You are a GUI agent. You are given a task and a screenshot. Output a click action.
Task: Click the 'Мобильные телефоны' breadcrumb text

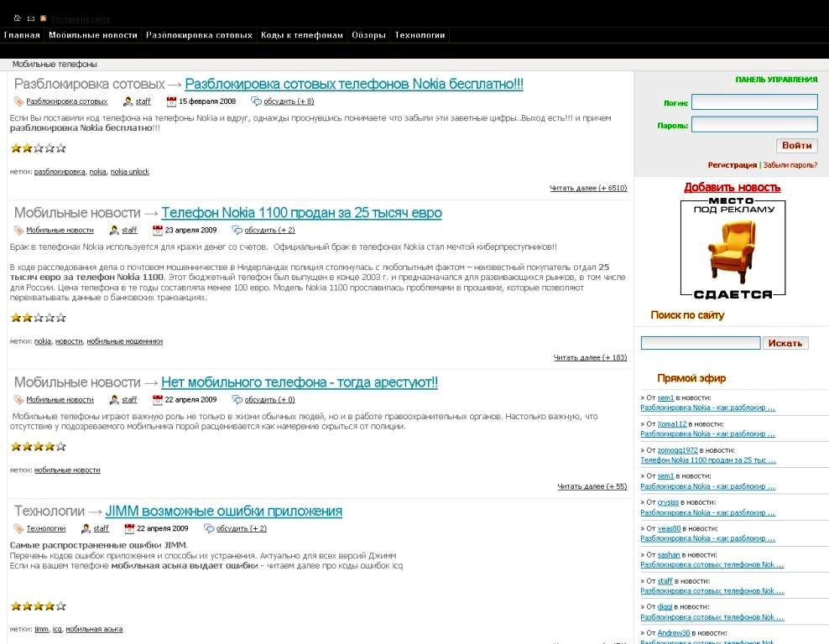(x=55, y=65)
